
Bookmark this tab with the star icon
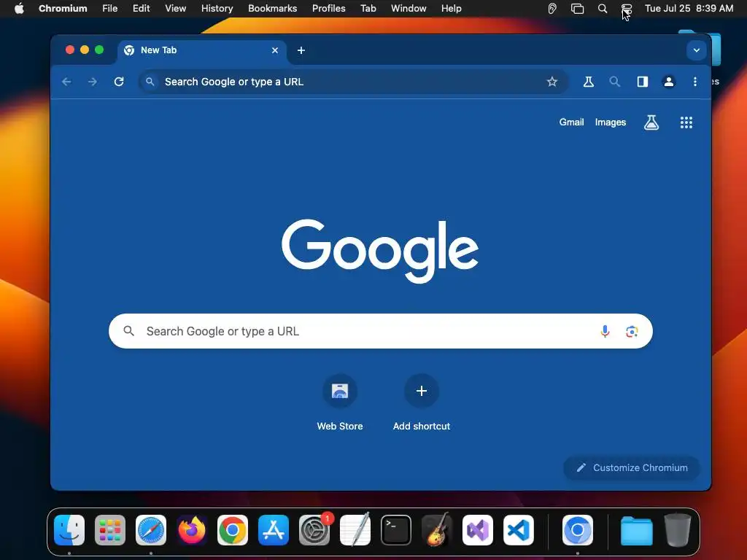[x=551, y=82]
